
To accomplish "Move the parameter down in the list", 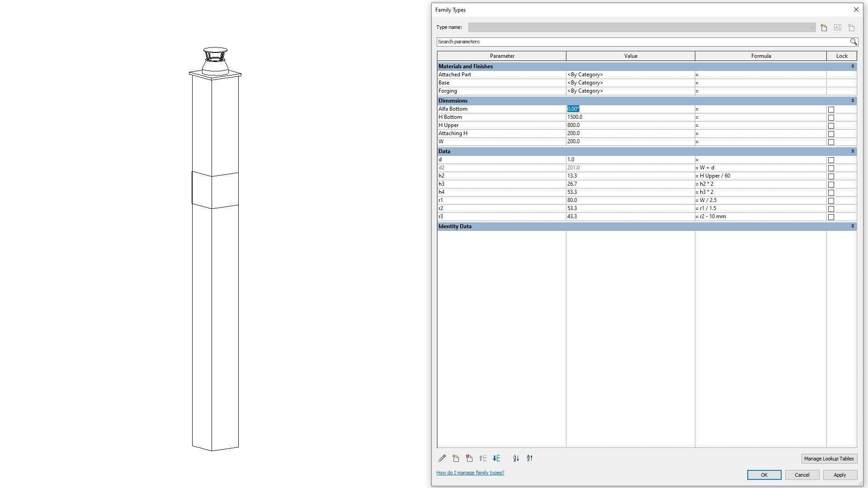I will pos(496,458).
